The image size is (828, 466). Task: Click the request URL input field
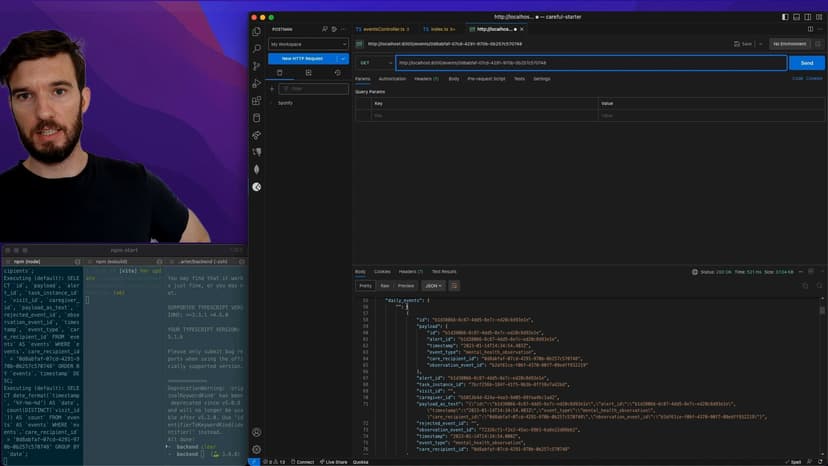[x=590, y=63]
